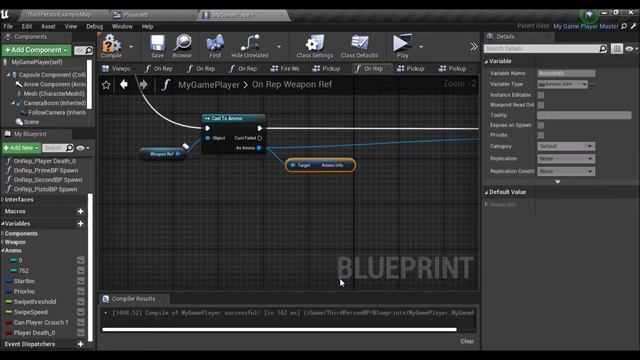
Task: Click search icon beside Parent class
Action: [624, 26]
